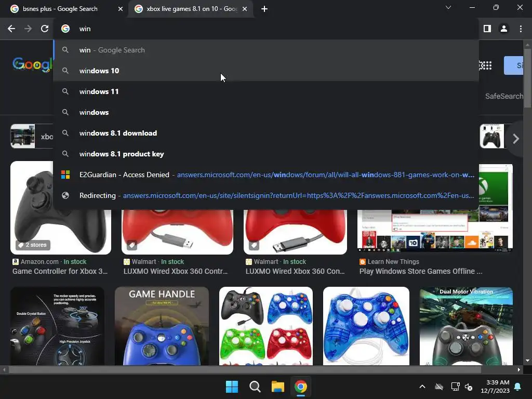Open SafeSearch settings
Viewport: 532px width, 399px height.
(504, 96)
